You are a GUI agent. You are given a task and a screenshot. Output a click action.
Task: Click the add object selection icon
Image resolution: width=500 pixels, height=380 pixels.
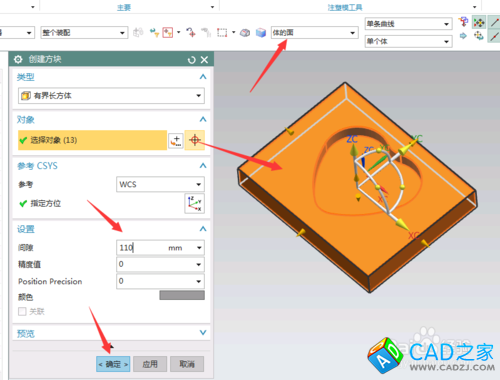tap(176, 140)
